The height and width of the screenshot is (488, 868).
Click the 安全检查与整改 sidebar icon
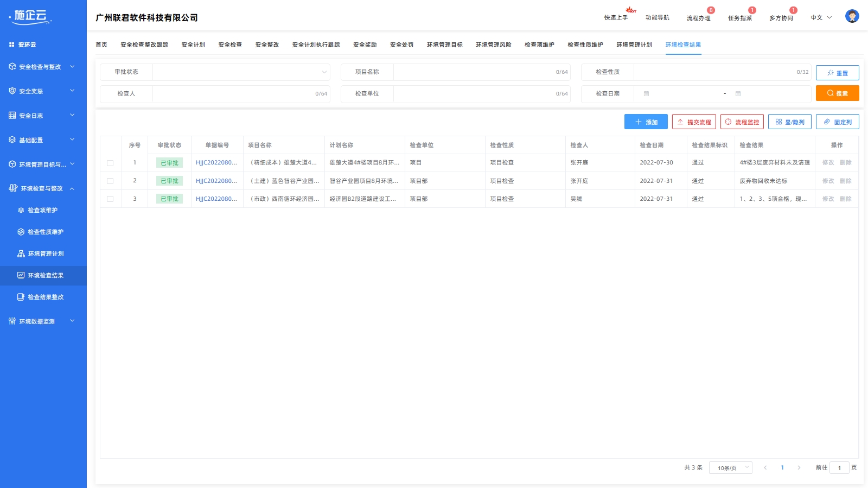click(12, 67)
